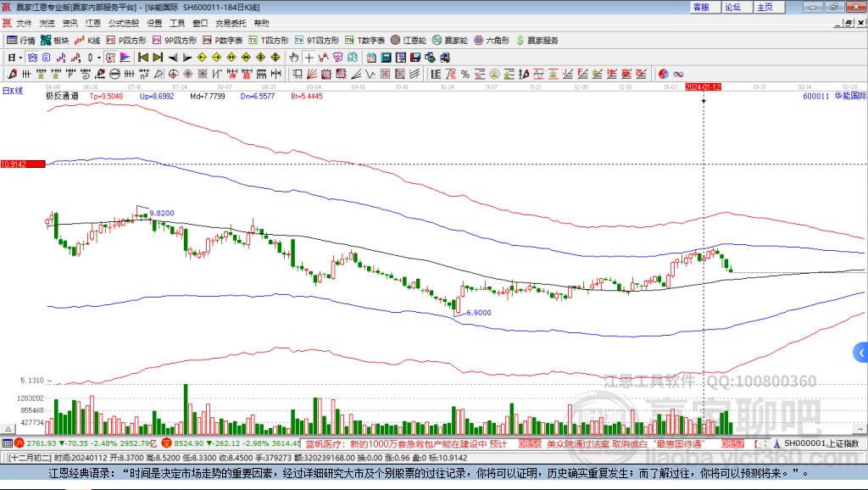This screenshot has height=490, width=868.
Task: Open the 公式选股 menu
Action: click(x=124, y=23)
